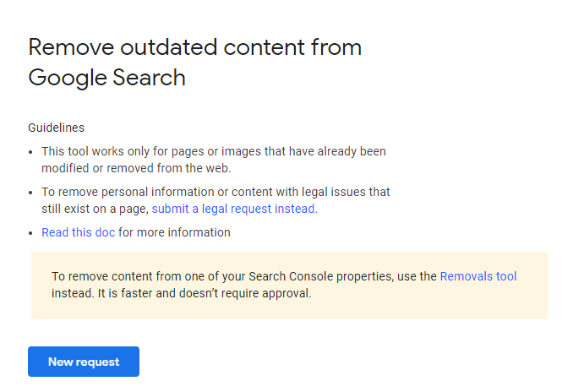The height and width of the screenshot is (392, 573).
Task: Click the bullet dot before 'Read this doc'
Action: [32, 233]
